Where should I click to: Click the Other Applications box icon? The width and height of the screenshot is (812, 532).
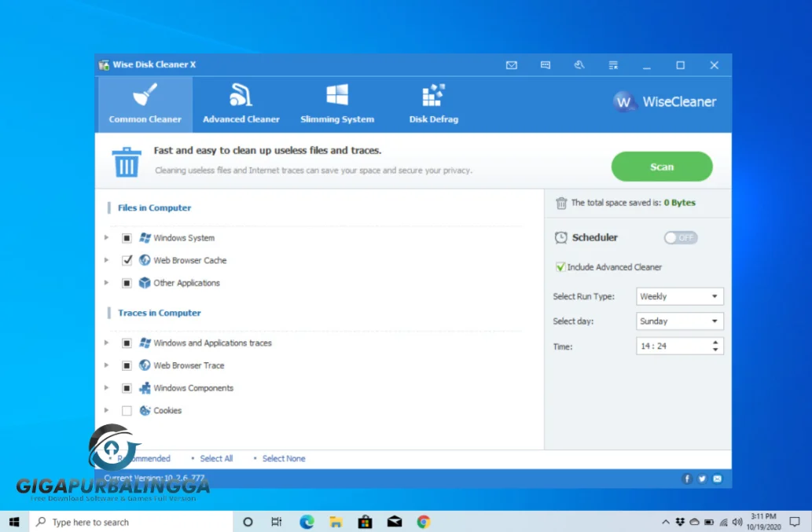pyautogui.click(x=145, y=283)
